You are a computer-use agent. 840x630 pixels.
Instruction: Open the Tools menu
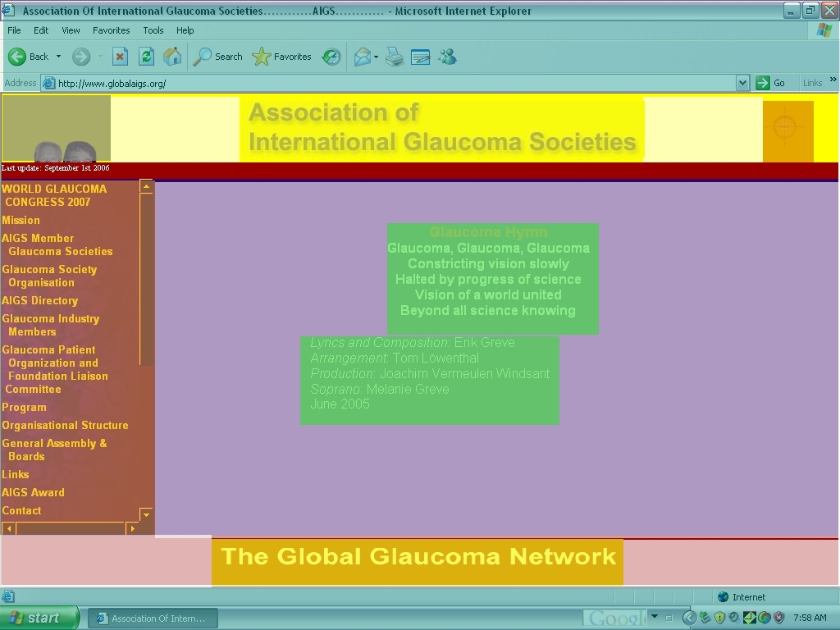[153, 30]
